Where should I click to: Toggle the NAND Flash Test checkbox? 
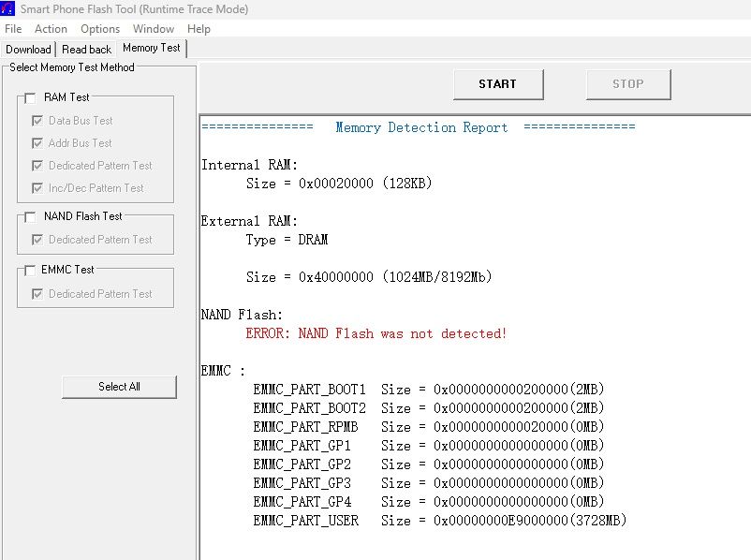31,216
